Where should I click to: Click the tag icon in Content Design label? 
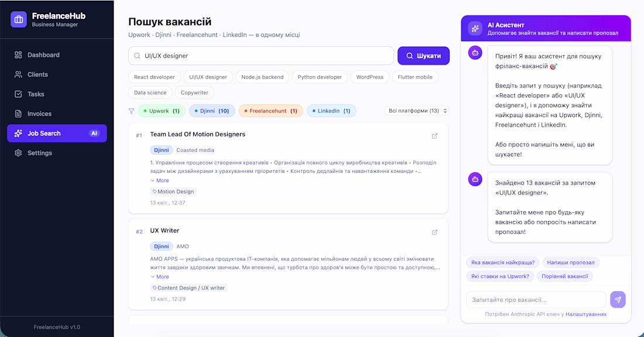coord(155,288)
